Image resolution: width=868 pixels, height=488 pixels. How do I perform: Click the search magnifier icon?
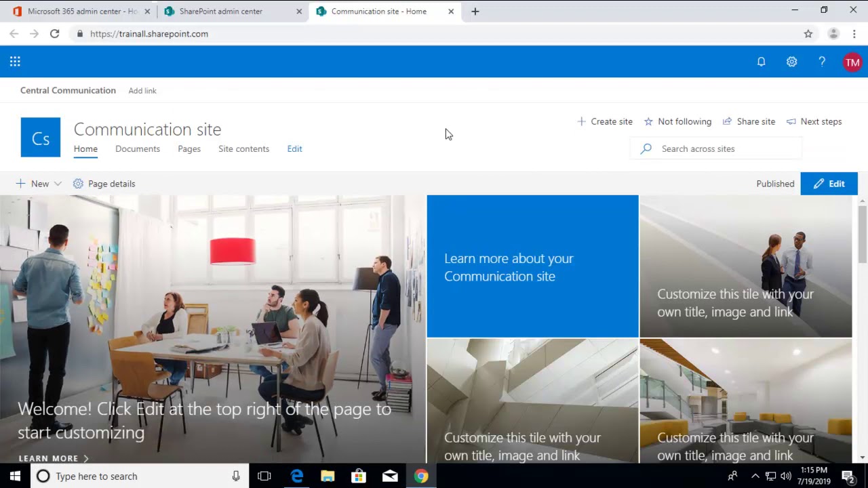[646, 148]
